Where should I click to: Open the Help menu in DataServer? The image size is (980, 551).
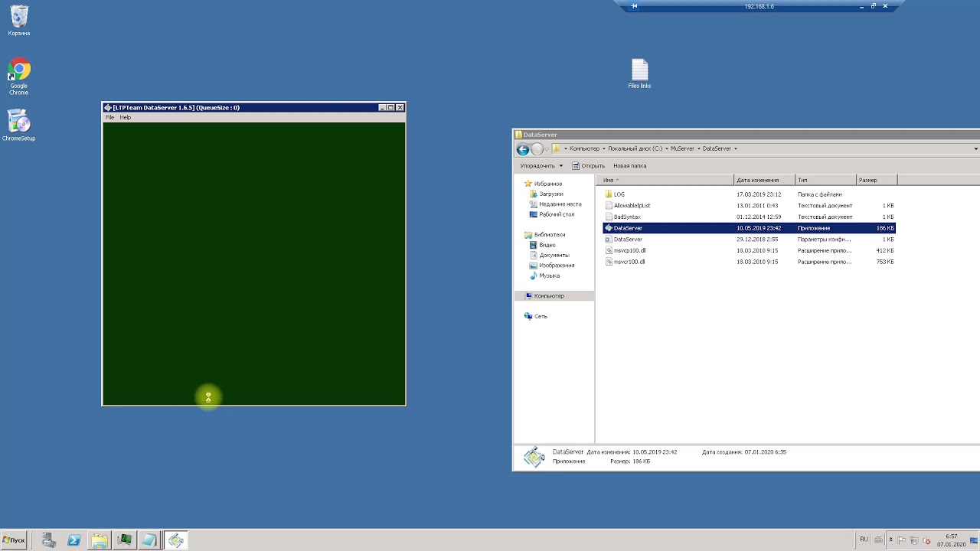(126, 118)
